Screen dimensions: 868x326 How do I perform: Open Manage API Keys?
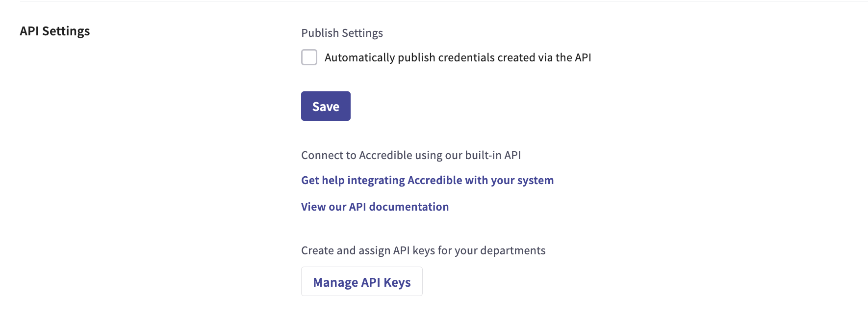361,281
